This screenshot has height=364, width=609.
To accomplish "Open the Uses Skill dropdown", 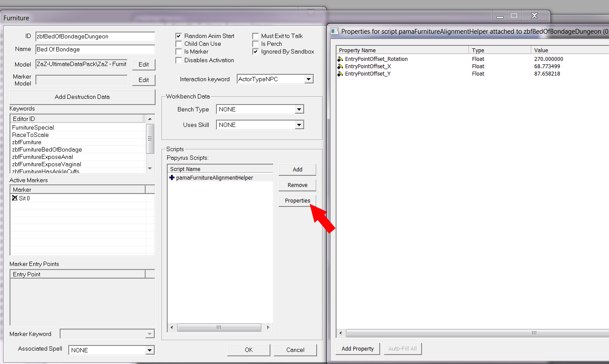I will pyautogui.click(x=299, y=124).
